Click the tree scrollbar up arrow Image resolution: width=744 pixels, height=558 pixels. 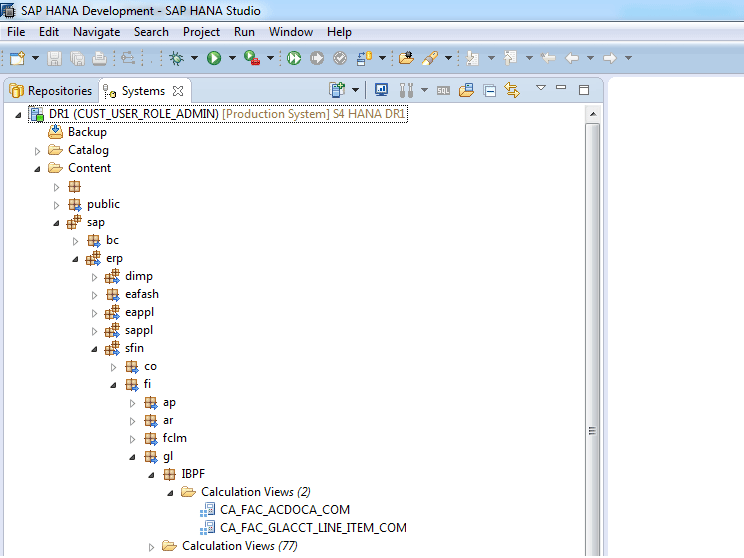point(593,114)
